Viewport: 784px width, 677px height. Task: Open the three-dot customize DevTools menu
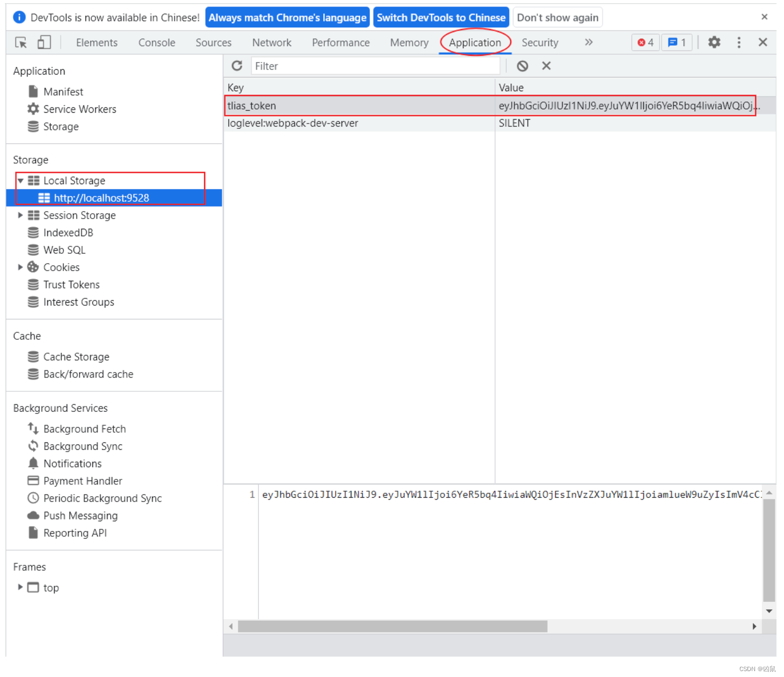[x=739, y=42]
